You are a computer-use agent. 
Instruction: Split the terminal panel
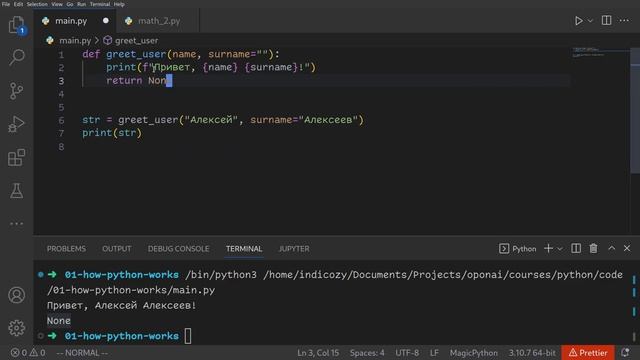coord(576,249)
